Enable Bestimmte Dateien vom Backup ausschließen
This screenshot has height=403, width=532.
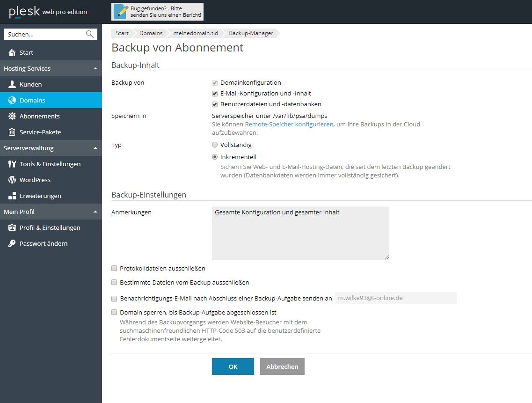pos(114,282)
